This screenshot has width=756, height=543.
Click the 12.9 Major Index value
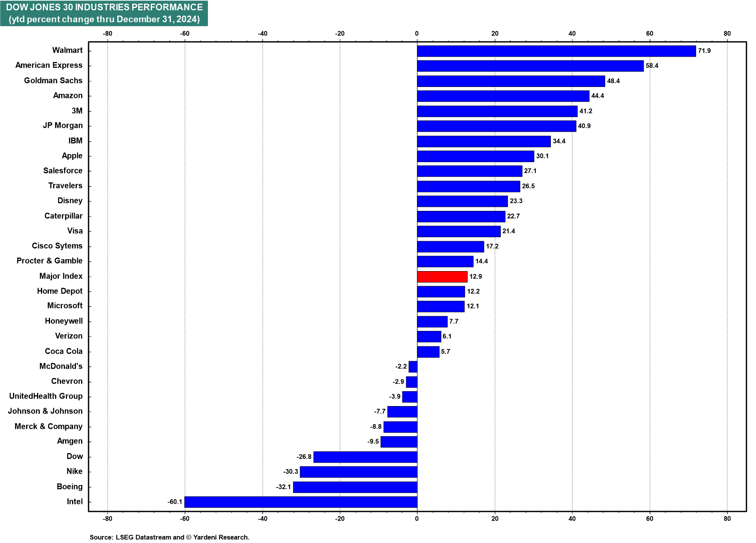point(475,277)
